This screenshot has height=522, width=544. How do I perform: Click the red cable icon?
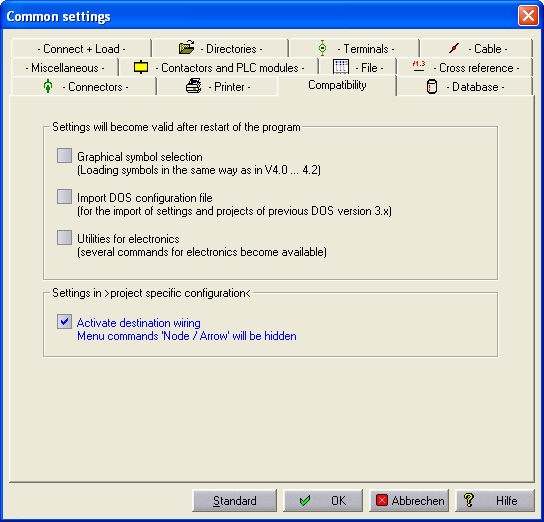(x=454, y=48)
